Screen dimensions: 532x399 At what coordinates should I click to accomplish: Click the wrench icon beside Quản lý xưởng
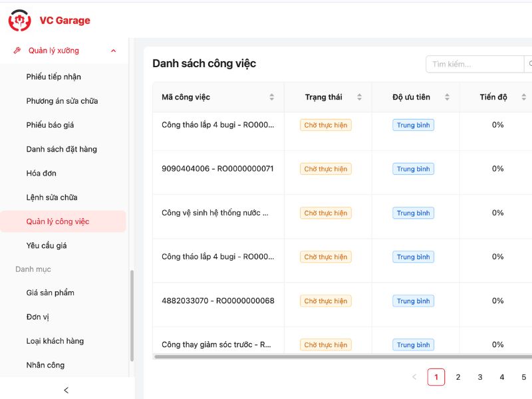click(x=17, y=51)
